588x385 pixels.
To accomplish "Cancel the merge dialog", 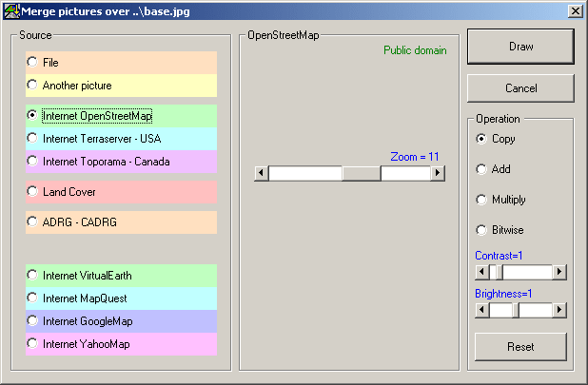I will click(x=520, y=88).
